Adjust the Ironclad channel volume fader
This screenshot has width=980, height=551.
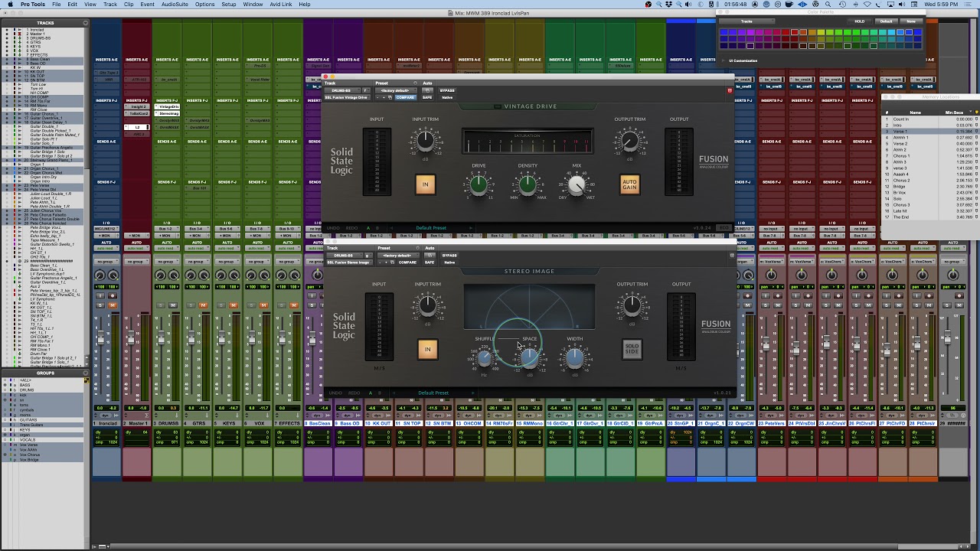(100, 337)
